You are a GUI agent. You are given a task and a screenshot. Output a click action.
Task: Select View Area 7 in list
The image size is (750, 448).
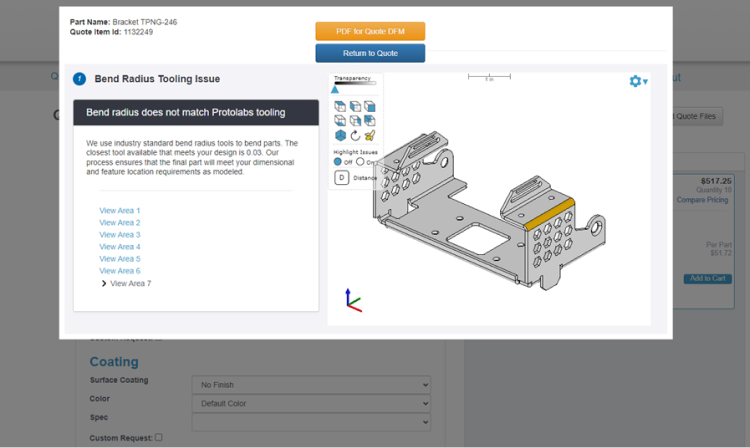click(x=130, y=283)
